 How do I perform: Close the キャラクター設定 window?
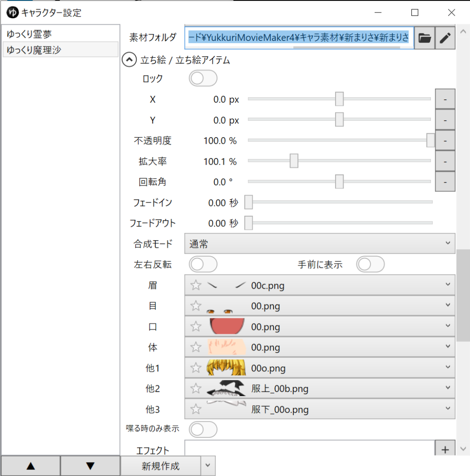451,13
